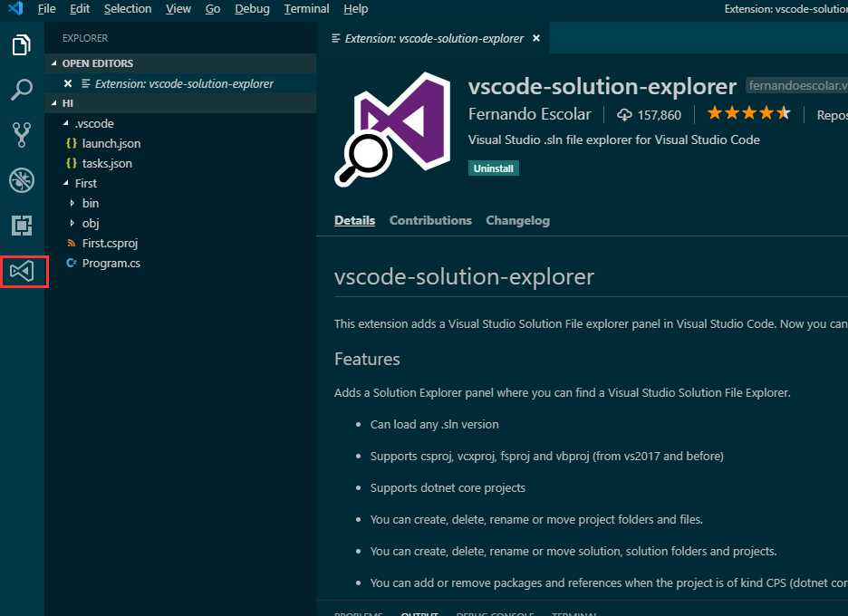Open the Explorer view in activity bar
The height and width of the screenshot is (616, 848).
[22, 45]
